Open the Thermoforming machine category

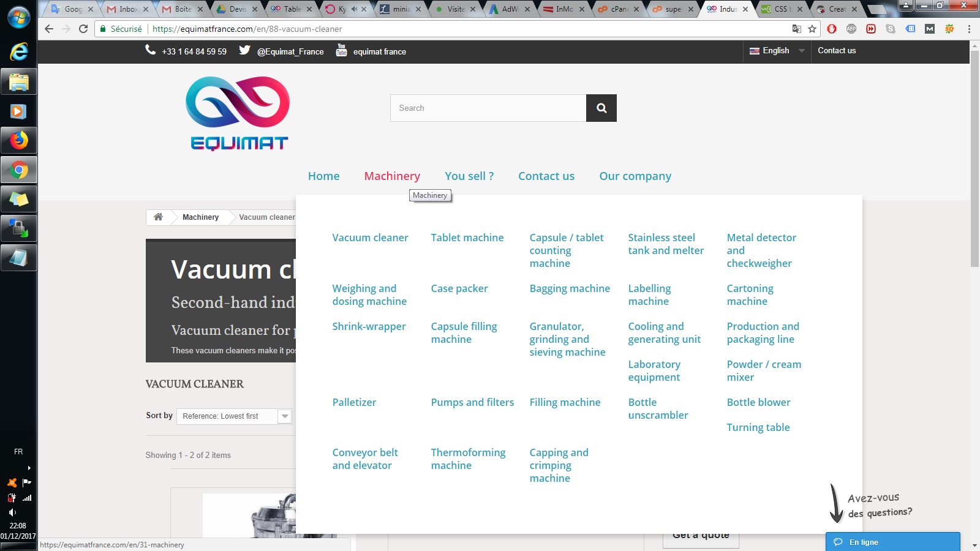tap(468, 459)
